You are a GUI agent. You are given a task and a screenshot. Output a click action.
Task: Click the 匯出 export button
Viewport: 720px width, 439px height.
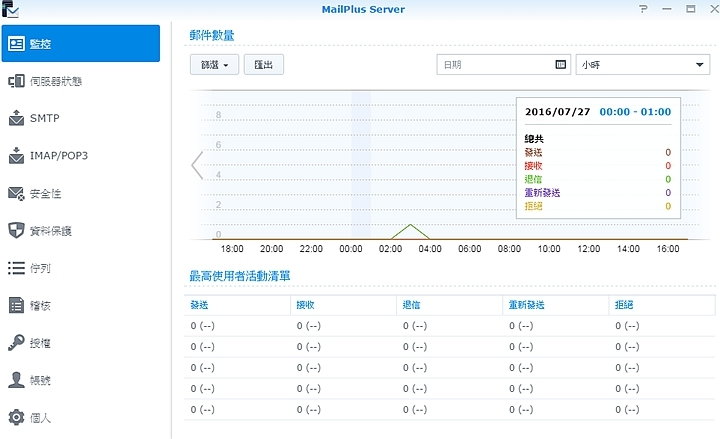pyautogui.click(x=267, y=64)
